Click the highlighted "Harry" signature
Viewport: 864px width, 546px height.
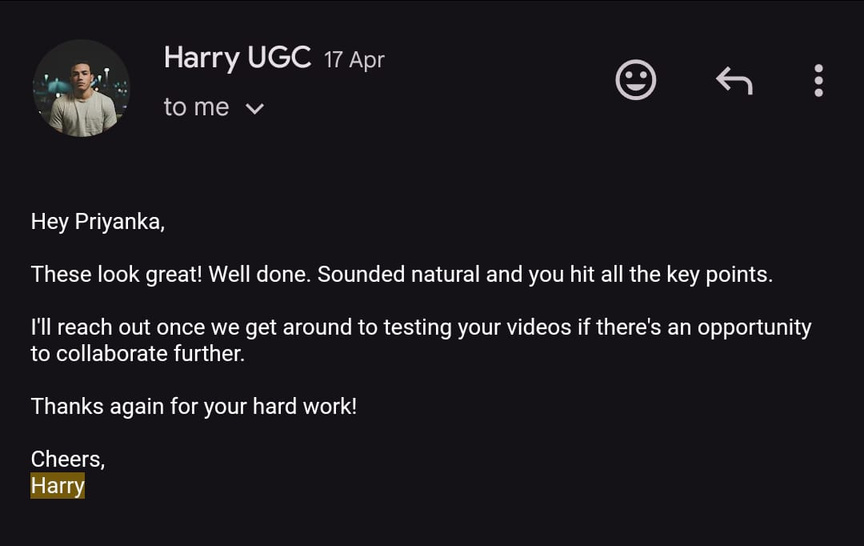click(x=58, y=486)
